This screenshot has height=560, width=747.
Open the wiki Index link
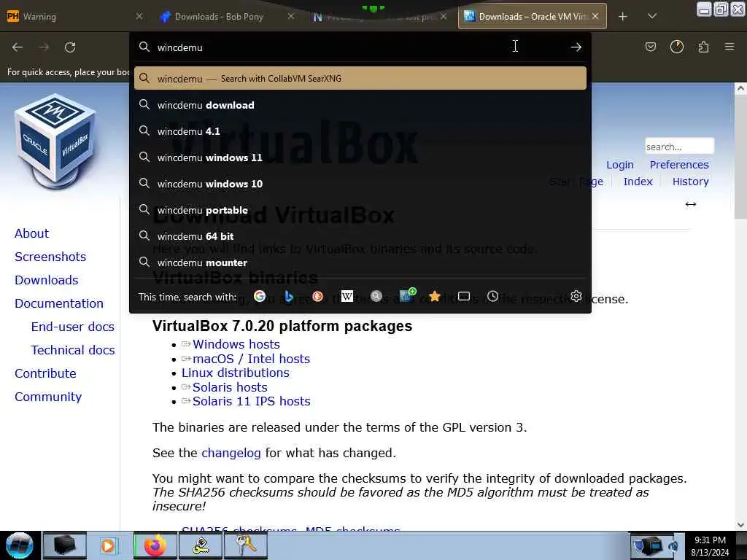638,182
